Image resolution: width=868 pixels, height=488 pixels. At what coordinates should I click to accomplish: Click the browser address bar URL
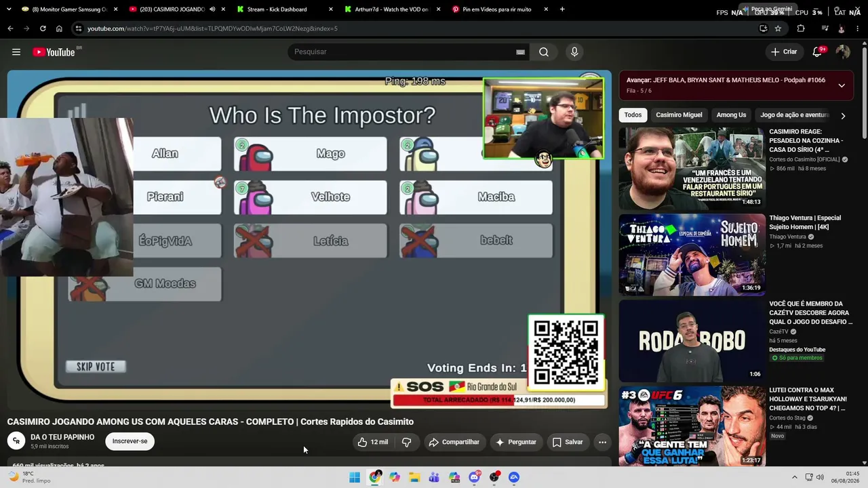(212, 28)
